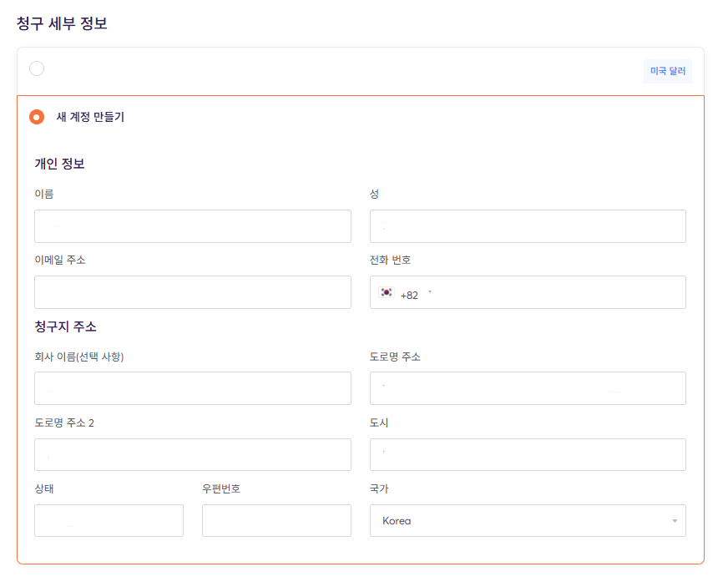Click the 이름 input field

click(x=192, y=225)
